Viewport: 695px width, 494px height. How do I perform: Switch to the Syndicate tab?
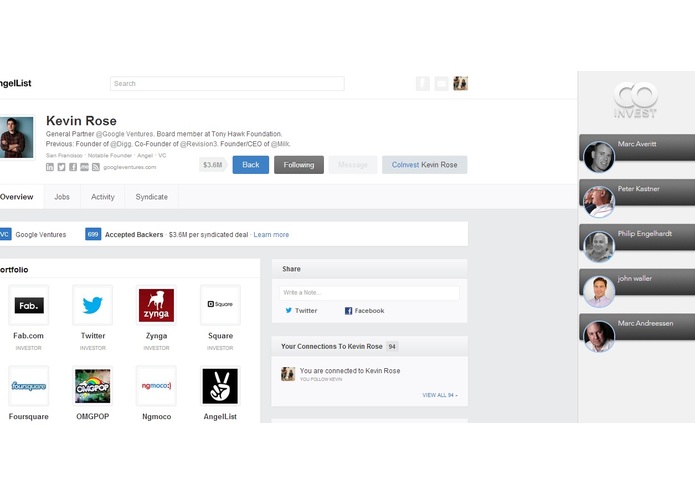(x=152, y=197)
